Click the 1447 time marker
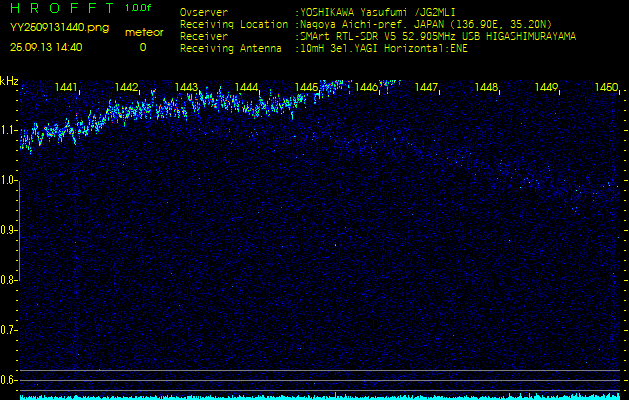 tap(426, 88)
